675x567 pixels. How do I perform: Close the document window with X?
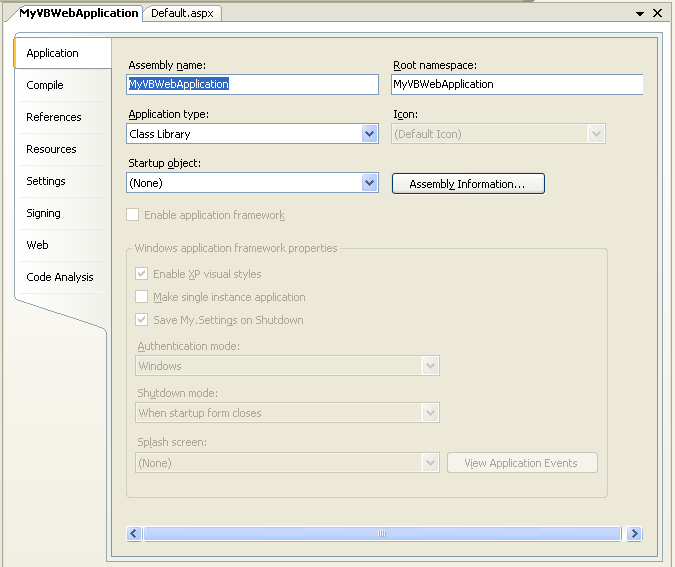pyautogui.click(x=657, y=13)
